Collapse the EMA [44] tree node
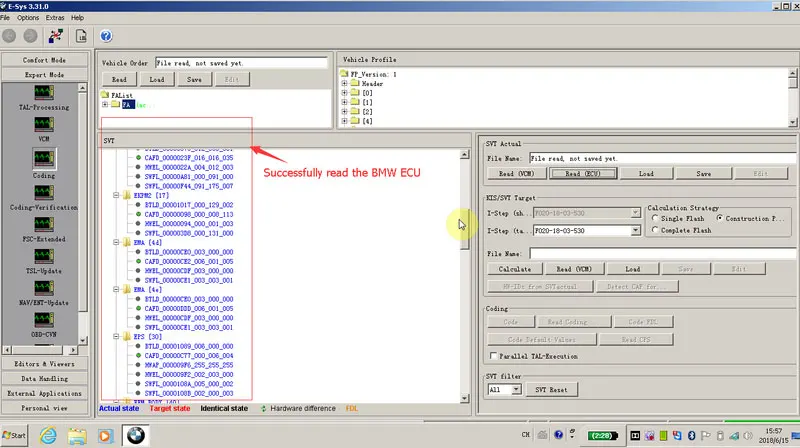This screenshot has width=800, height=448. coord(116,242)
